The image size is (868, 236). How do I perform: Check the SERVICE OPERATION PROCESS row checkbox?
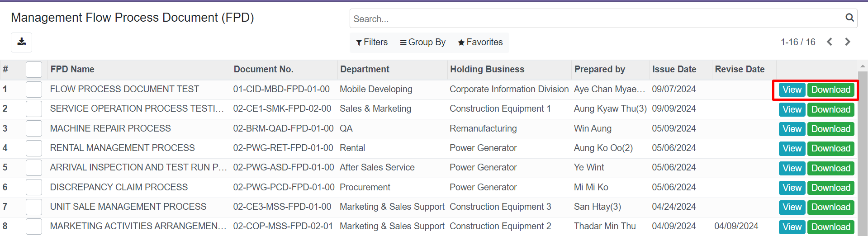coord(34,109)
